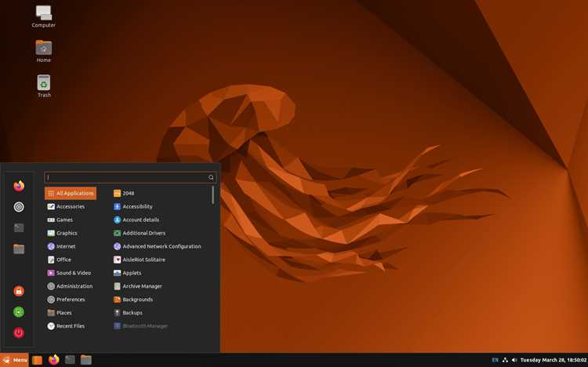The image size is (588, 367).
Task: Select the Sound & Video category
Action: (x=69, y=273)
